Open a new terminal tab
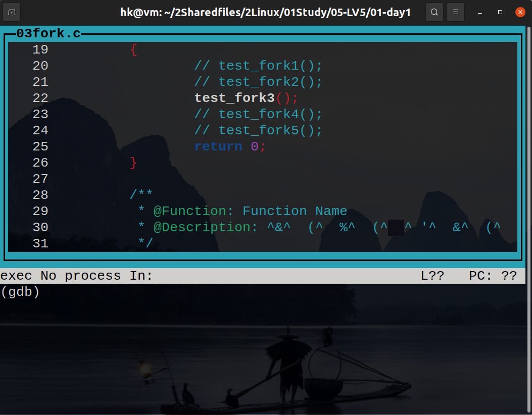 [12, 12]
